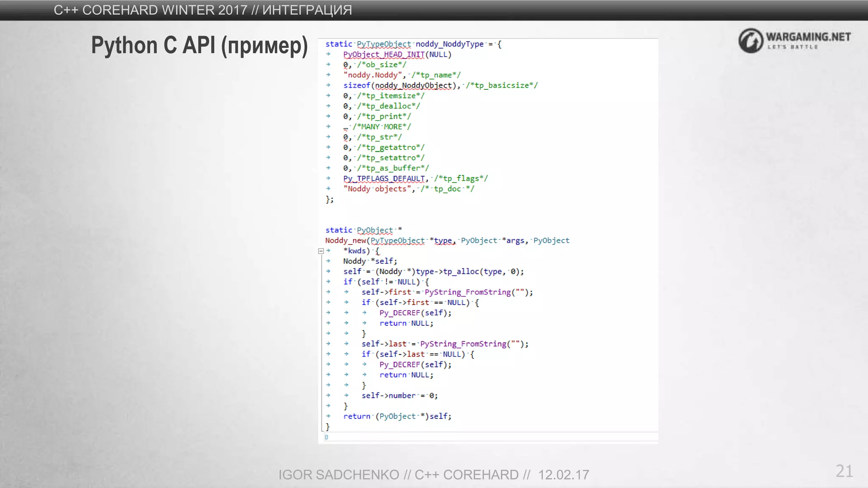Image resolution: width=868 pixels, height=488 pixels.
Task: Click the 'static PyObject *' line
Action: click(364, 230)
